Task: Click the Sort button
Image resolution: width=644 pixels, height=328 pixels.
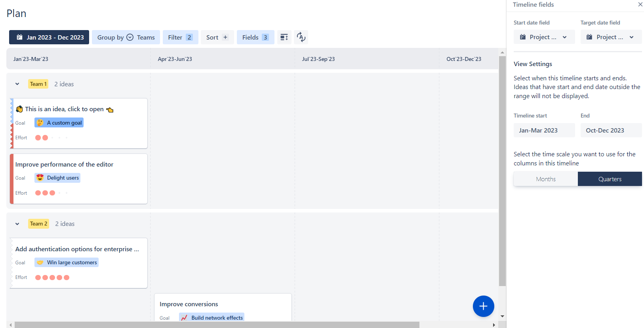Action: click(217, 37)
